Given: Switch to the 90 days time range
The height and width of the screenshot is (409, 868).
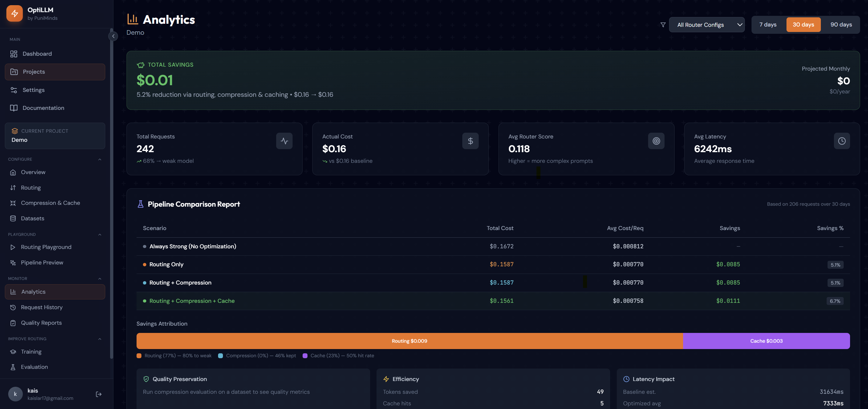Looking at the screenshot, I should [x=841, y=25].
